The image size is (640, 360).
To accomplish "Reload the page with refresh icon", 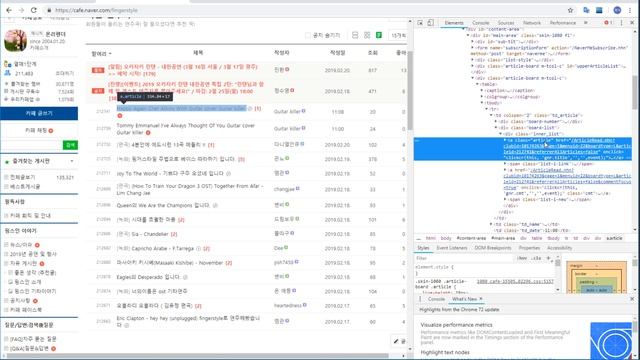I will click(34, 10).
